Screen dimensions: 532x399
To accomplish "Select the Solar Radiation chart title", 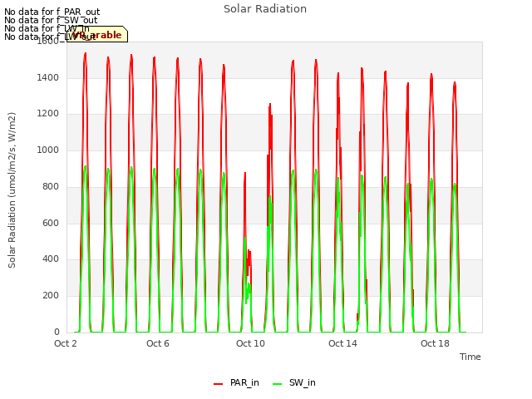I will tap(265, 9).
